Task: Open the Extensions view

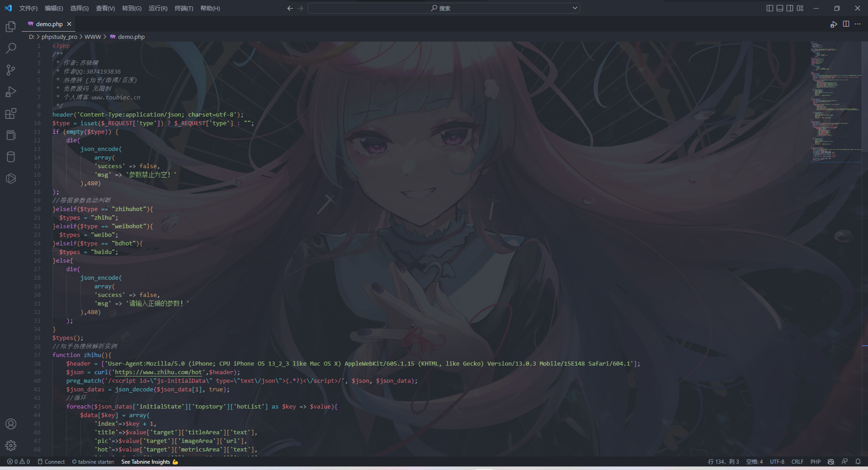Action: (x=11, y=113)
